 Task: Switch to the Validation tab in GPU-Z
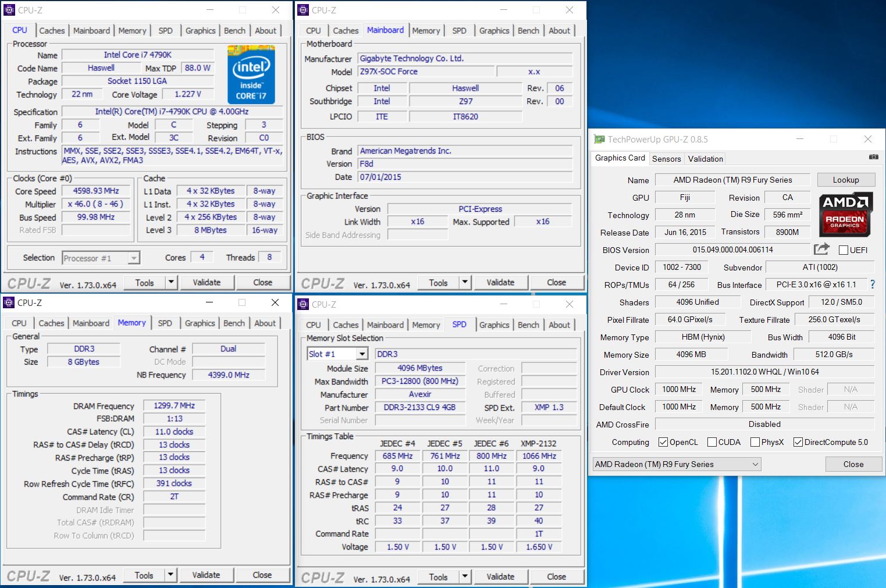706,159
